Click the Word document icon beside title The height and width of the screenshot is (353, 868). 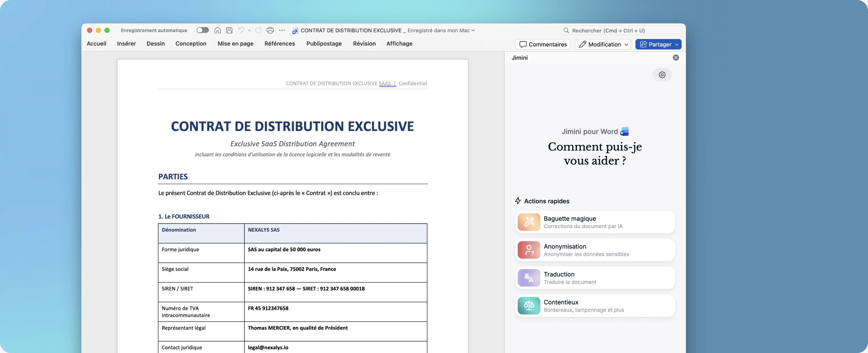coord(295,31)
